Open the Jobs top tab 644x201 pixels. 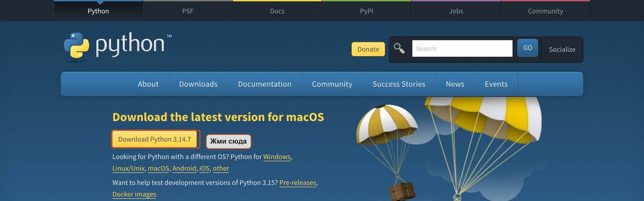click(x=456, y=11)
